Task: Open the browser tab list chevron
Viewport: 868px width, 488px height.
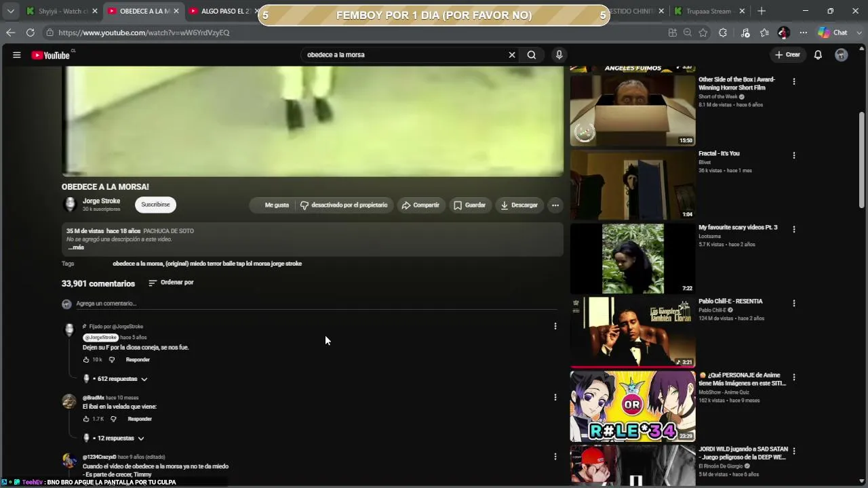Action: click(x=10, y=11)
